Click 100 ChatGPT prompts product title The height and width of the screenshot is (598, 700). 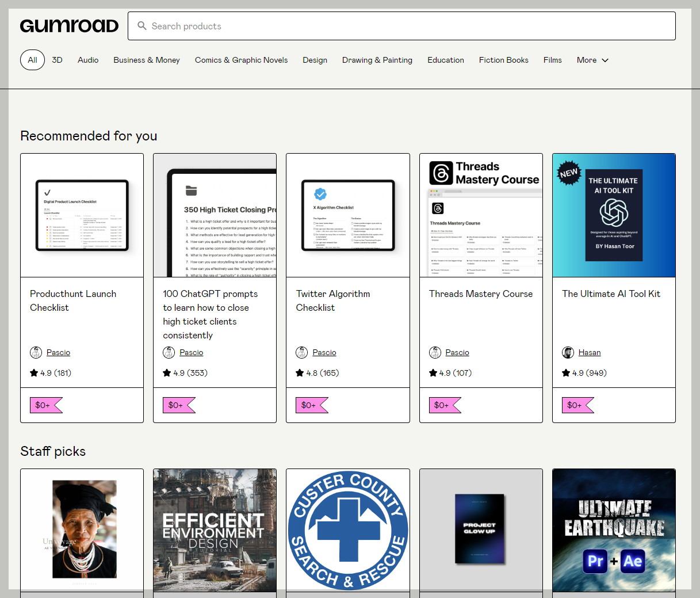click(x=211, y=314)
